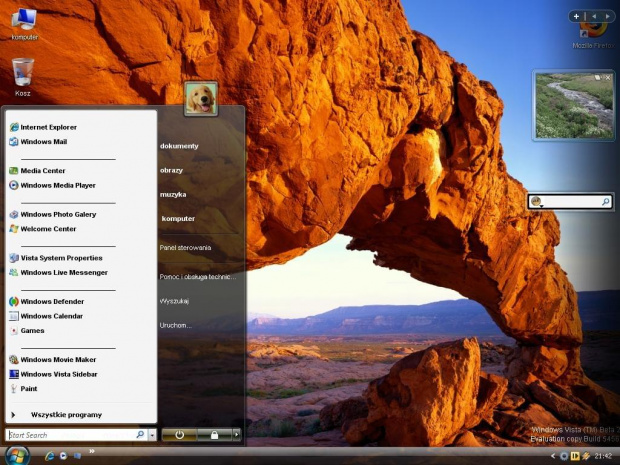Open dokumenty folder link

pos(179,146)
